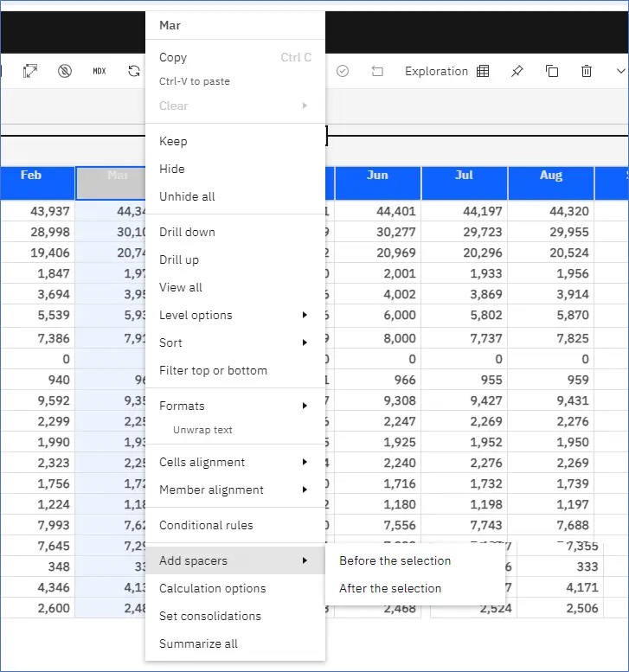Choose Hide in the context menu
629x672 pixels.
pos(235,169)
